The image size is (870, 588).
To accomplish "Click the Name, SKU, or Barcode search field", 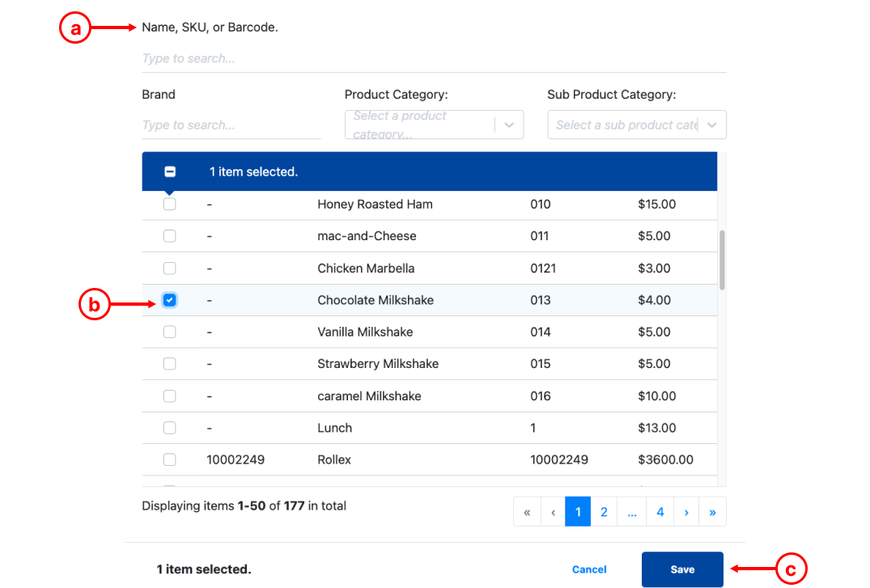I will coord(434,59).
